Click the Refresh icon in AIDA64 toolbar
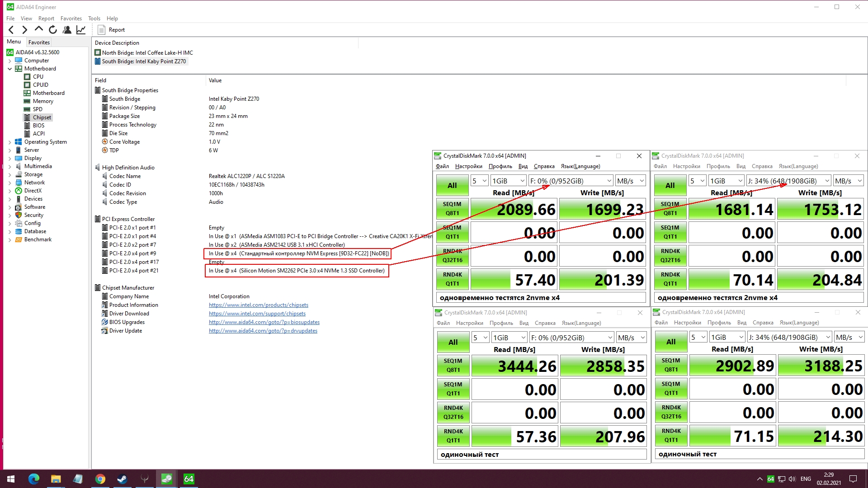Viewport: 868px width, 488px height. tap(53, 30)
